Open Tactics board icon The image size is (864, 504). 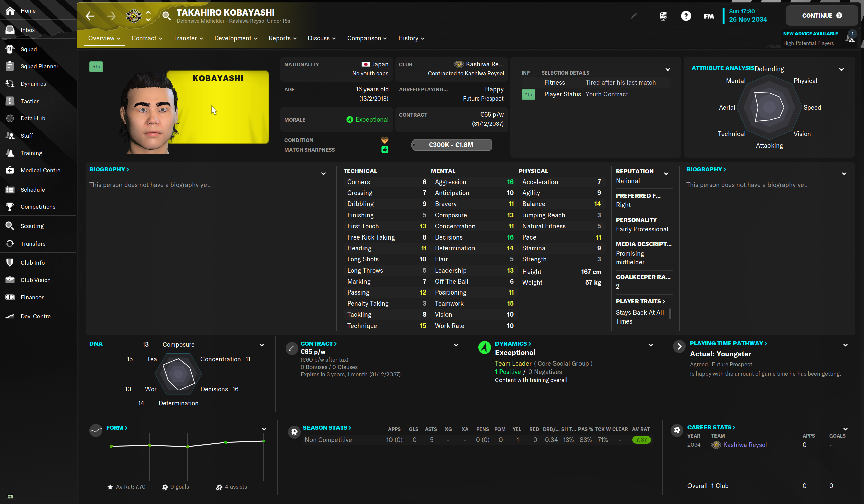click(x=10, y=101)
